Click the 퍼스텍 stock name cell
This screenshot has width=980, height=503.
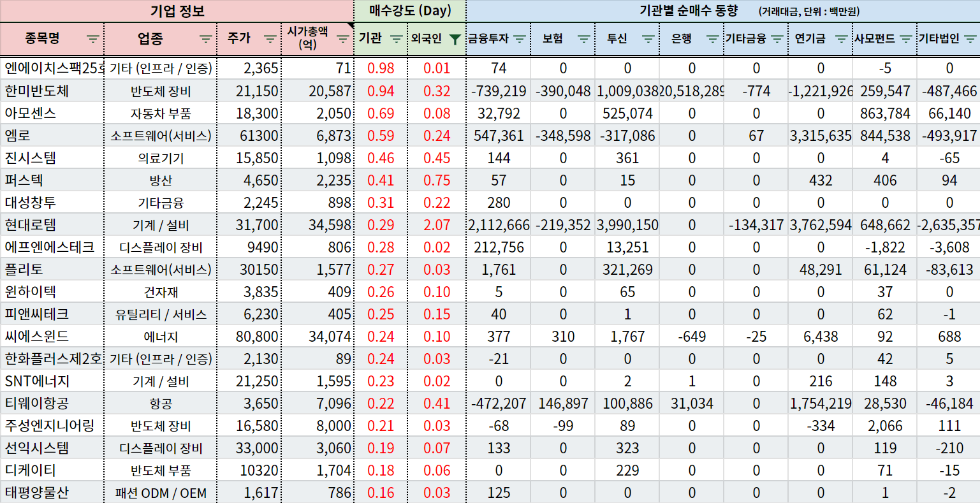52,180
